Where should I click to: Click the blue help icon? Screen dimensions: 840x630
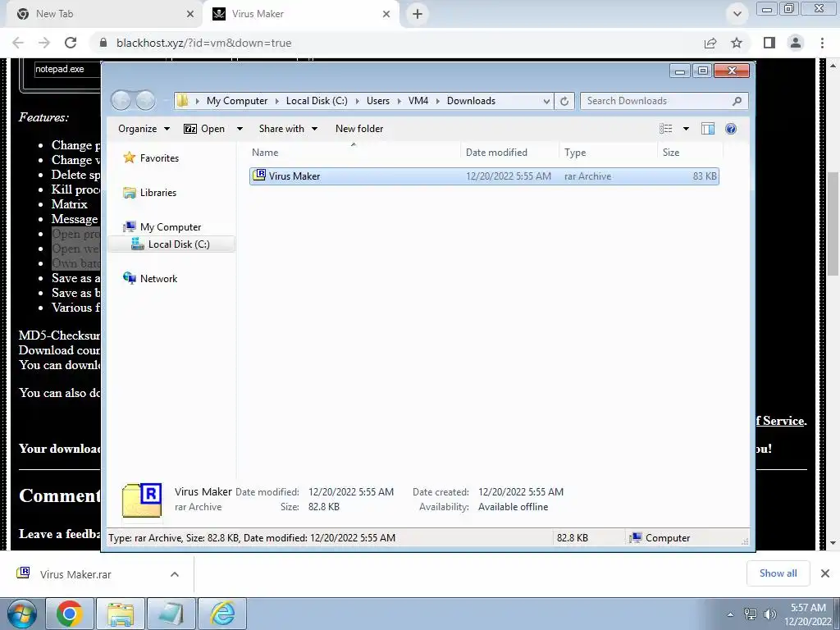(x=731, y=129)
